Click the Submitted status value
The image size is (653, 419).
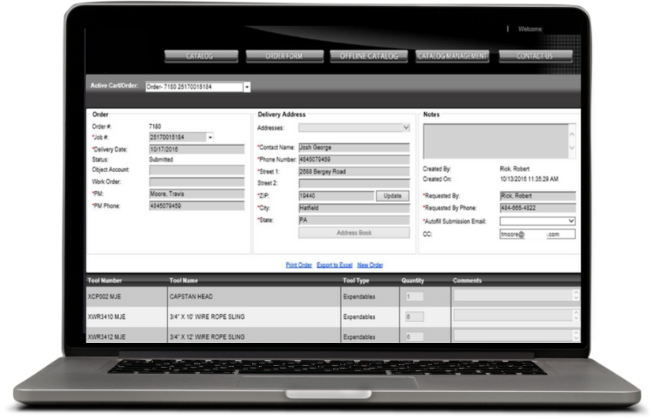[161, 160]
